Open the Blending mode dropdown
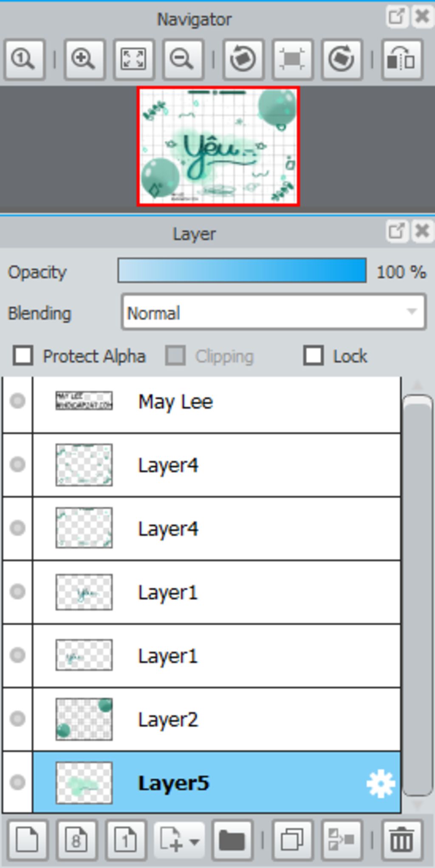This screenshot has width=435, height=868. pyautogui.click(x=274, y=313)
